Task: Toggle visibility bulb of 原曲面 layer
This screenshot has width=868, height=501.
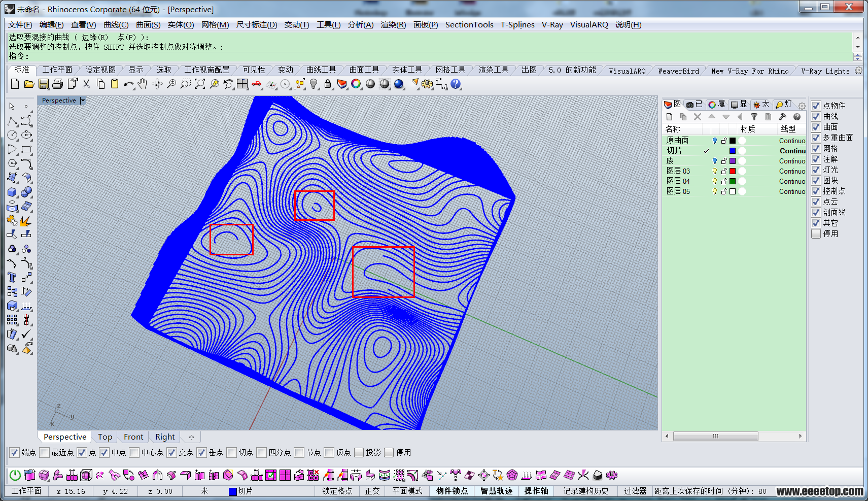Action: [715, 141]
